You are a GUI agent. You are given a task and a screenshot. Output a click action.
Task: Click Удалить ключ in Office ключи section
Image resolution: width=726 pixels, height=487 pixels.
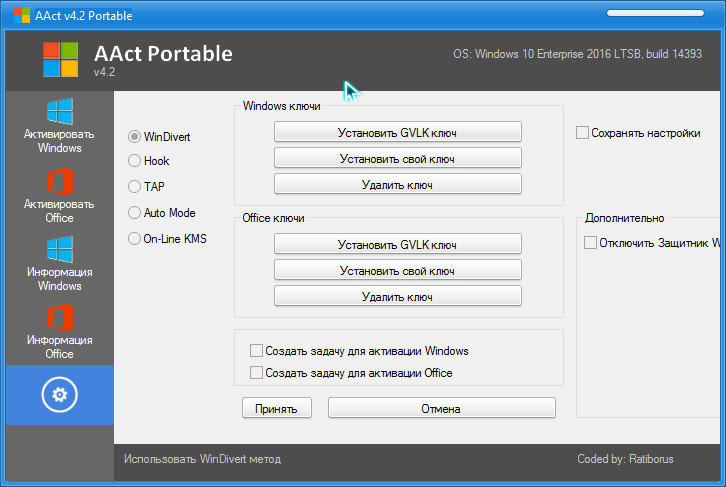pos(397,296)
